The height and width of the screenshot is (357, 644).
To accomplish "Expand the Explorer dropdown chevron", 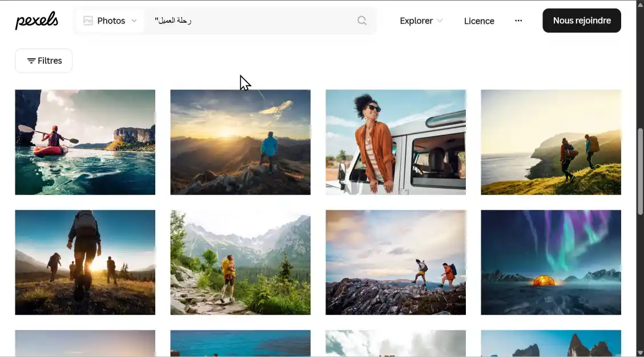I will coord(440,21).
